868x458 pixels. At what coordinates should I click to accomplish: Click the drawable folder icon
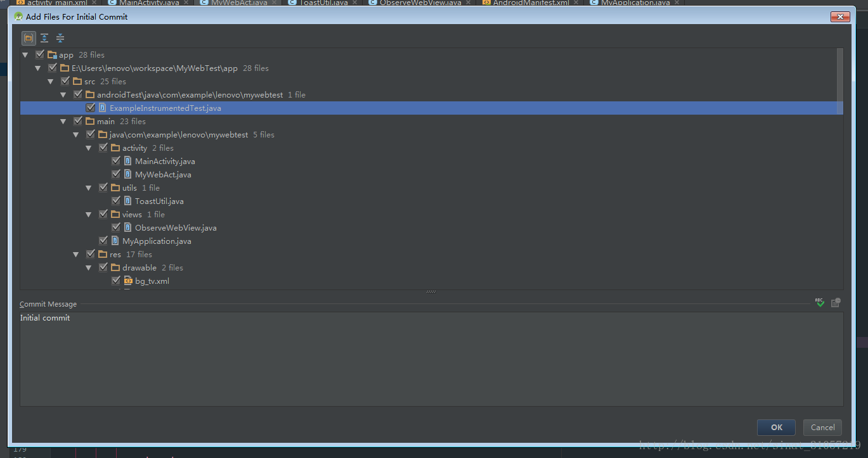[x=115, y=267]
